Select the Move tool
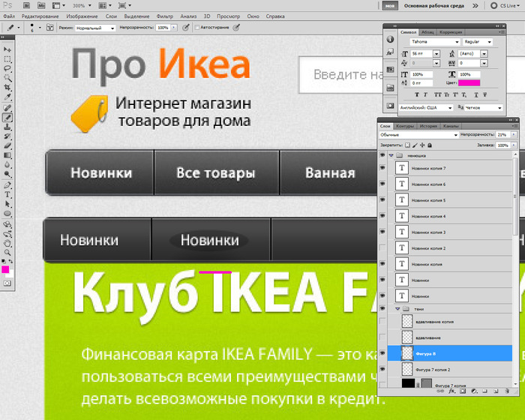 pyautogui.click(x=7, y=49)
